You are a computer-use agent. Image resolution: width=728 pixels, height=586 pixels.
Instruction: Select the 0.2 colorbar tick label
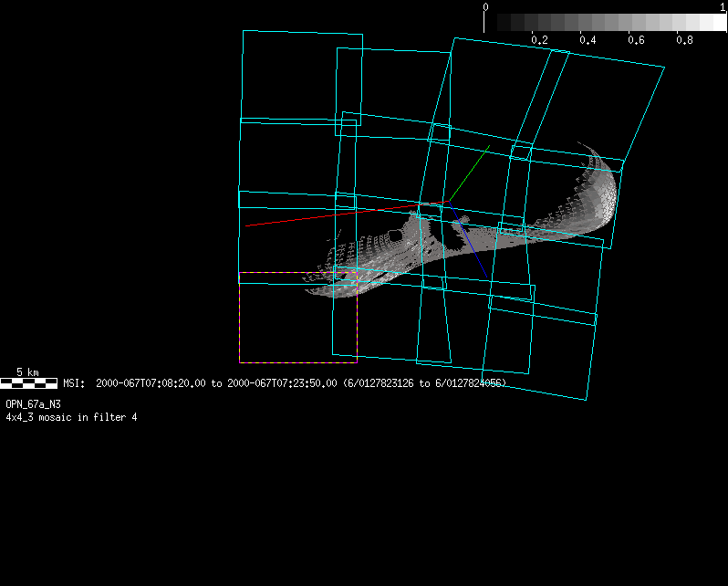point(539,40)
